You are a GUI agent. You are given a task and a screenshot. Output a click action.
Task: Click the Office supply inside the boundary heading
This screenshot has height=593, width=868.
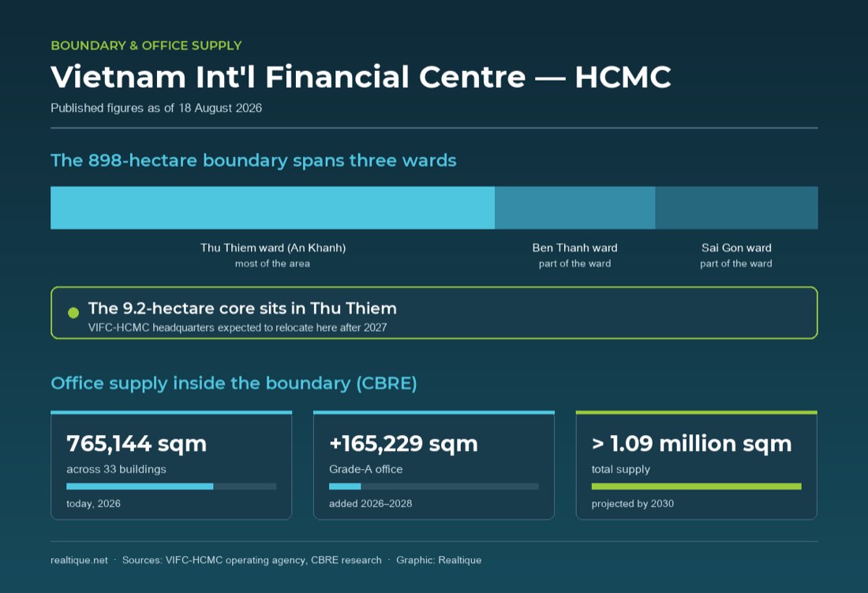tap(234, 383)
